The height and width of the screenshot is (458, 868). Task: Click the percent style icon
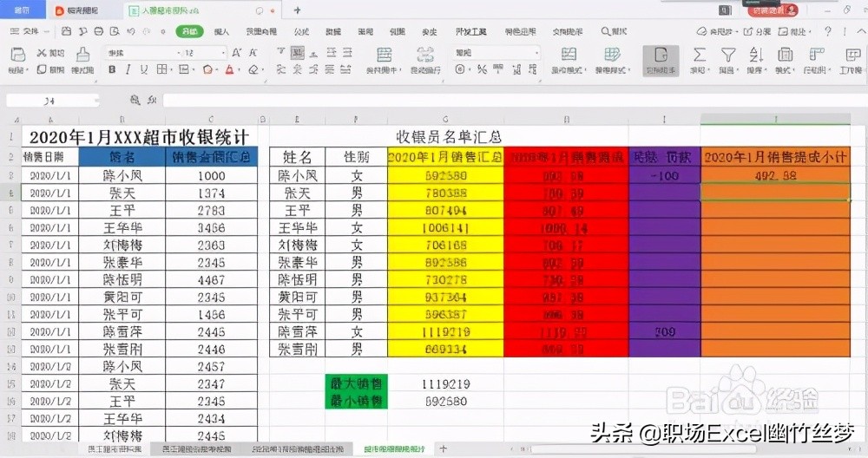pos(482,69)
